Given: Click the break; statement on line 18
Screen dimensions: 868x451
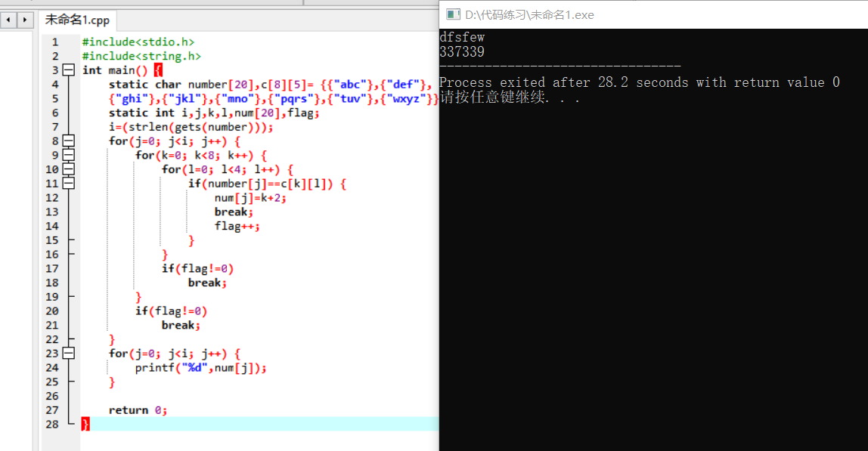Looking at the screenshot, I should [x=207, y=283].
